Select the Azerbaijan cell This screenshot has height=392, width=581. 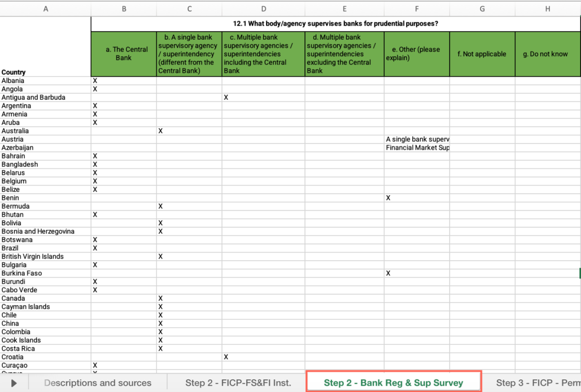coord(45,148)
